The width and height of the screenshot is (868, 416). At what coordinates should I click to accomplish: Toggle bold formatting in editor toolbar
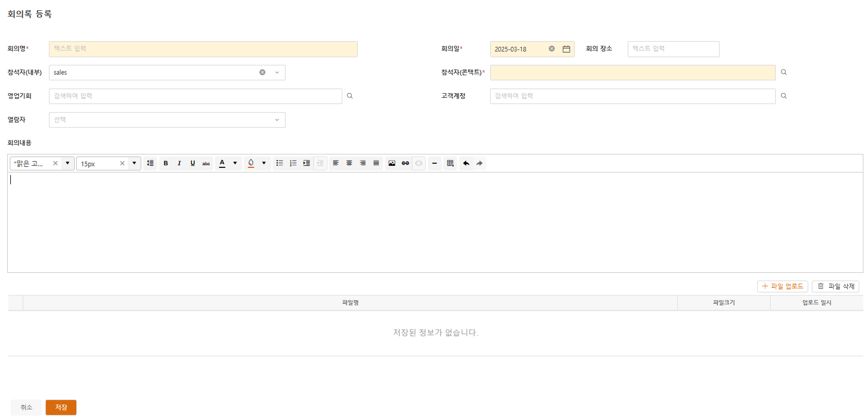[x=165, y=163]
